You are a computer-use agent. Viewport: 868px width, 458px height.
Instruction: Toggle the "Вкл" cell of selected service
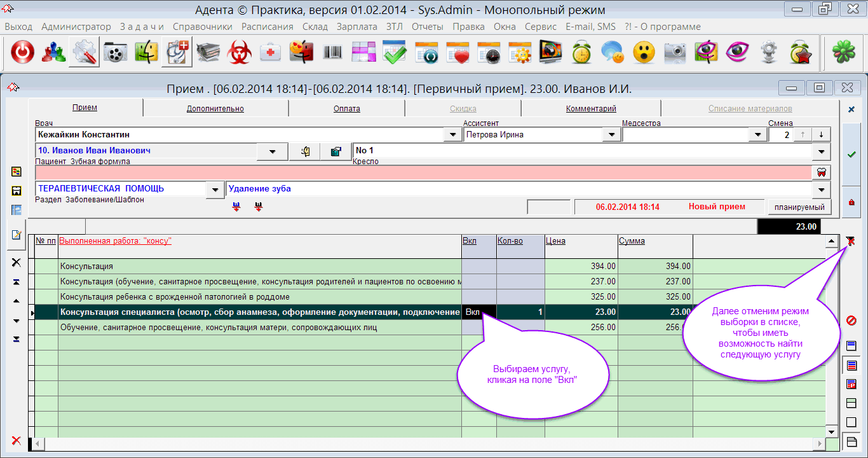[478, 312]
